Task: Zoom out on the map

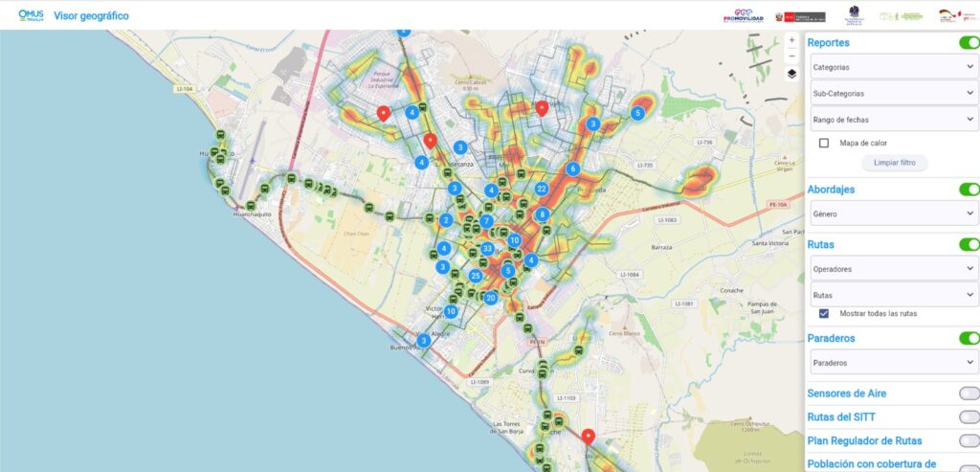Action: 791,55
